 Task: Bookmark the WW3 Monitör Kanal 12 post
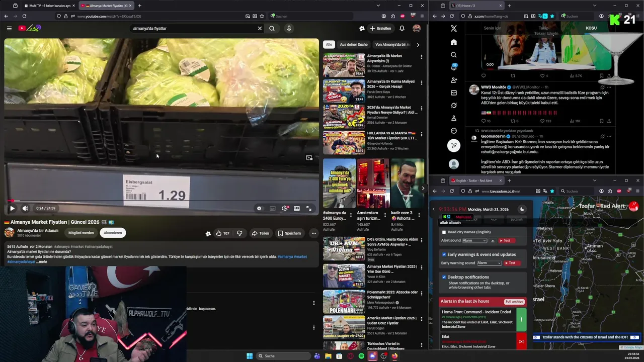coord(601,121)
